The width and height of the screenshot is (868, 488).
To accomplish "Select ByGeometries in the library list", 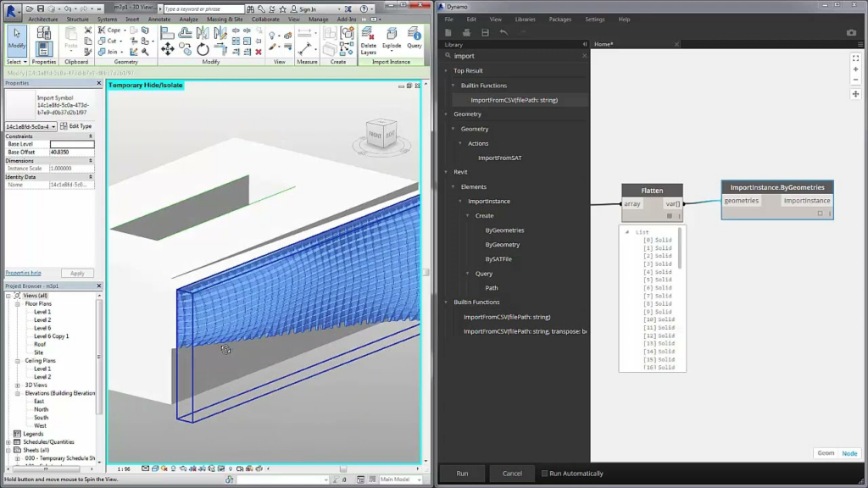I will point(504,230).
